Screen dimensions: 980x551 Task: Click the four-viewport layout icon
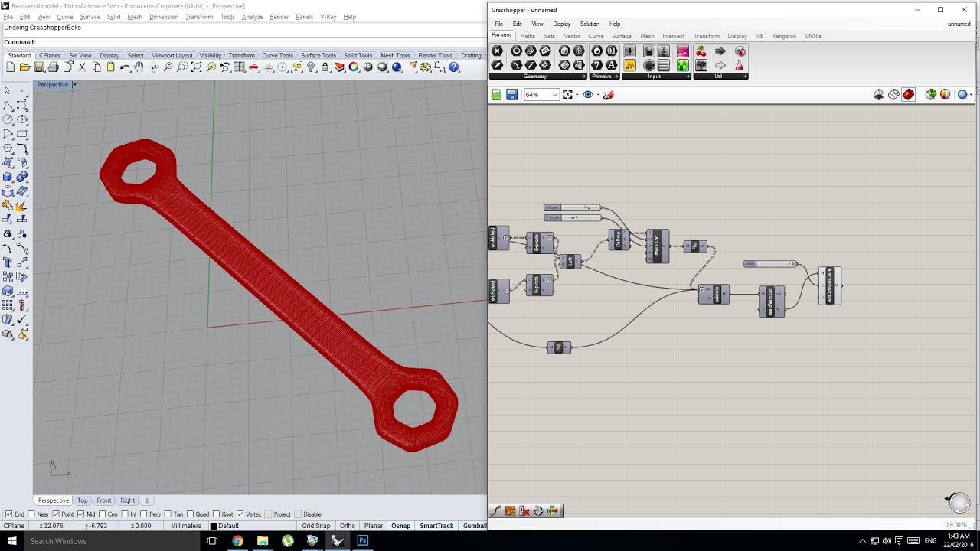click(x=239, y=67)
